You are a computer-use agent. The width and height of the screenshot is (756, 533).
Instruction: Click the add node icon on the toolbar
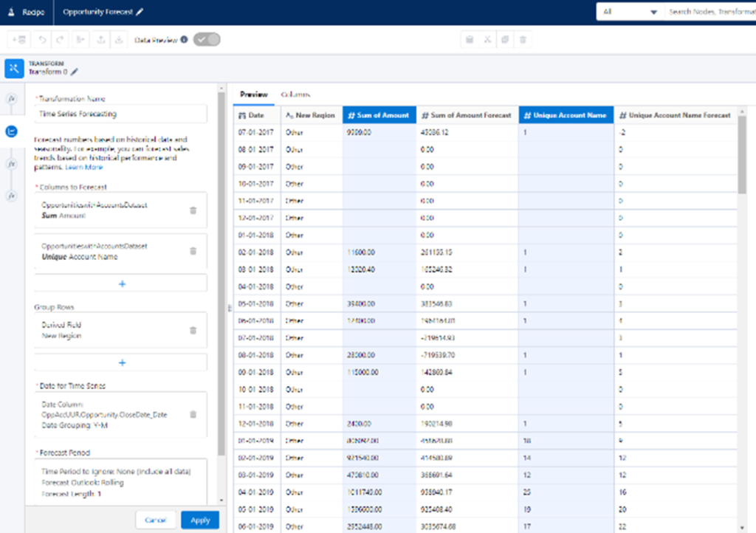coord(19,39)
